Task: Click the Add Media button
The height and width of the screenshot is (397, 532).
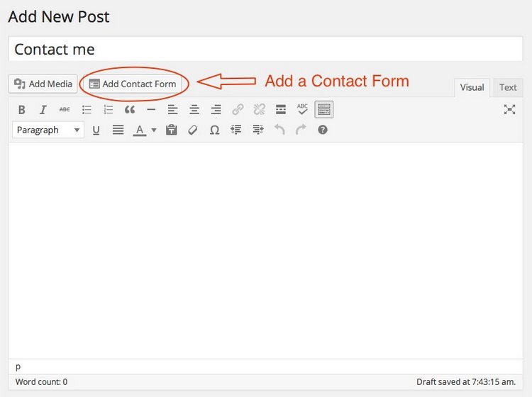Action: tap(43, 84)
